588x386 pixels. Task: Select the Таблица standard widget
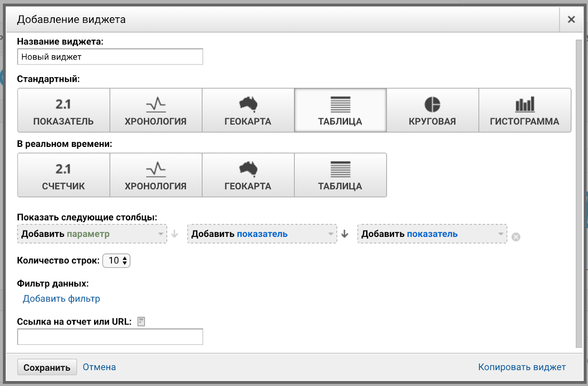pos(340,110)
